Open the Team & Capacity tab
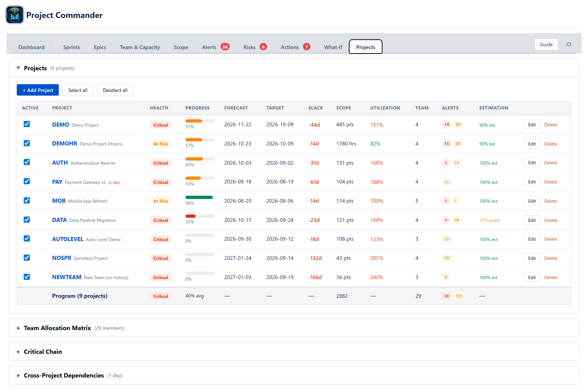The image size is (588, 391). click(x=140, y=47)
